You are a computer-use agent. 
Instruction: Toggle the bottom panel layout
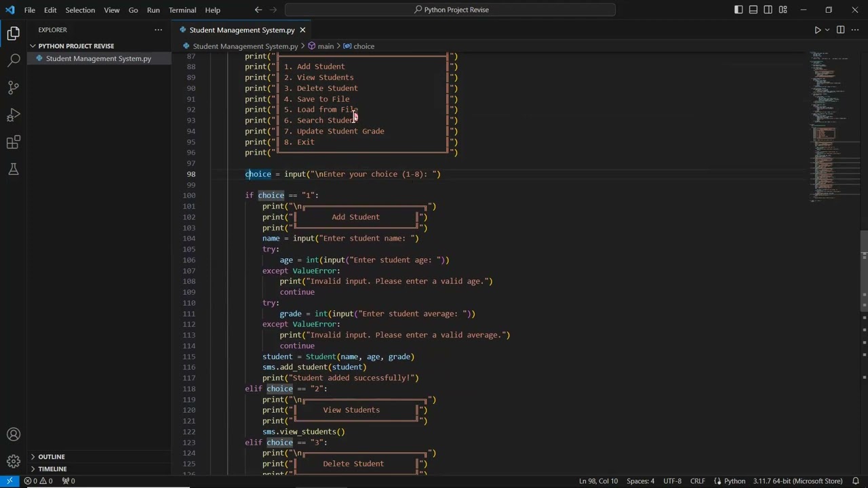point(753,9)
